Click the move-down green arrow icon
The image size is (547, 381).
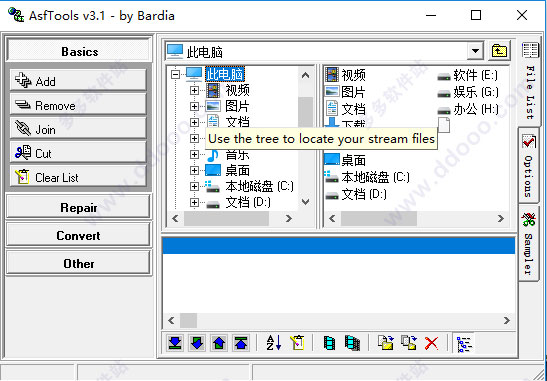[x=197, y=343]
